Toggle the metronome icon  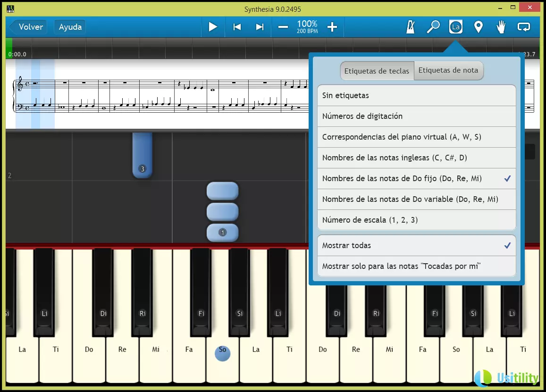[x=411, y=27]
